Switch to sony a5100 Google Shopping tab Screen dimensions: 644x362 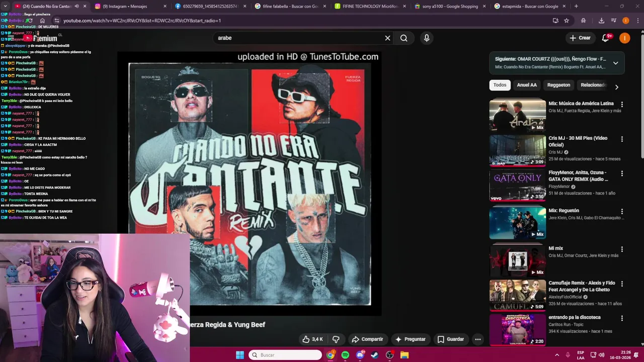point(450,7)
